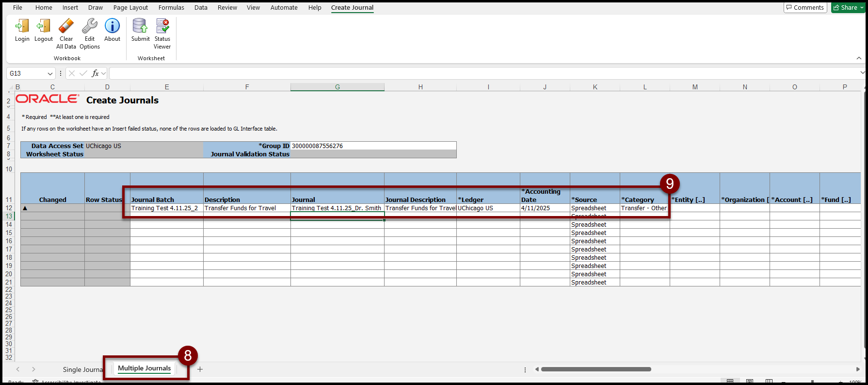Open Edit Options wrench icon
868x385 pixels.
click(90, 27)
